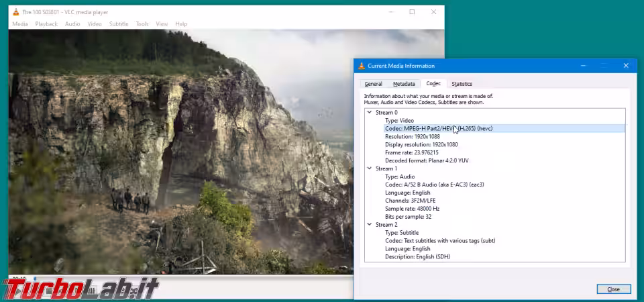
Task: Open the View menu in VLC
Action: coord(162,24)
